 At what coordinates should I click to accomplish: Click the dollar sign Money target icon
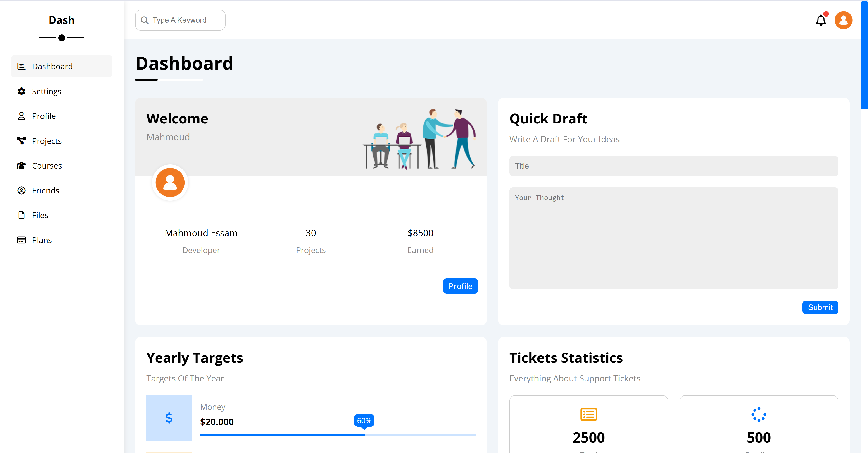tap(169, 418)
